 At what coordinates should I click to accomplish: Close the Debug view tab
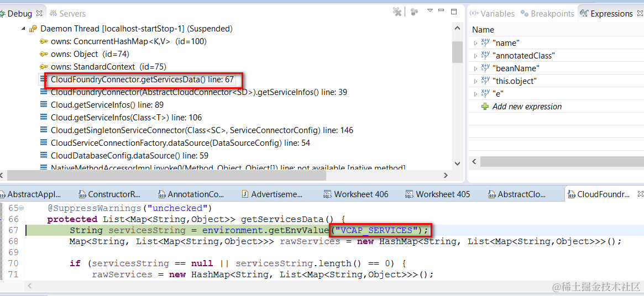click(x=40, y=13)
